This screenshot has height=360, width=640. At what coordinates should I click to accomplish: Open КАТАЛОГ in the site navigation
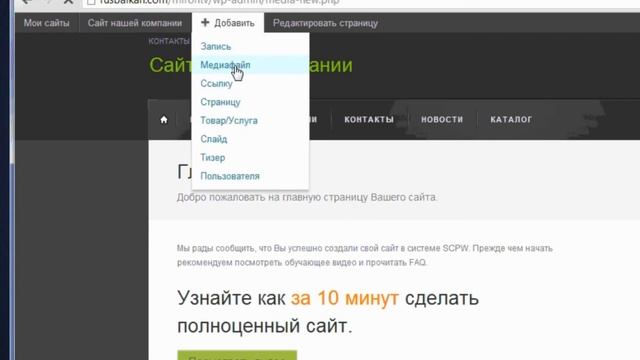pyautogui.click(x=511, y=120)
